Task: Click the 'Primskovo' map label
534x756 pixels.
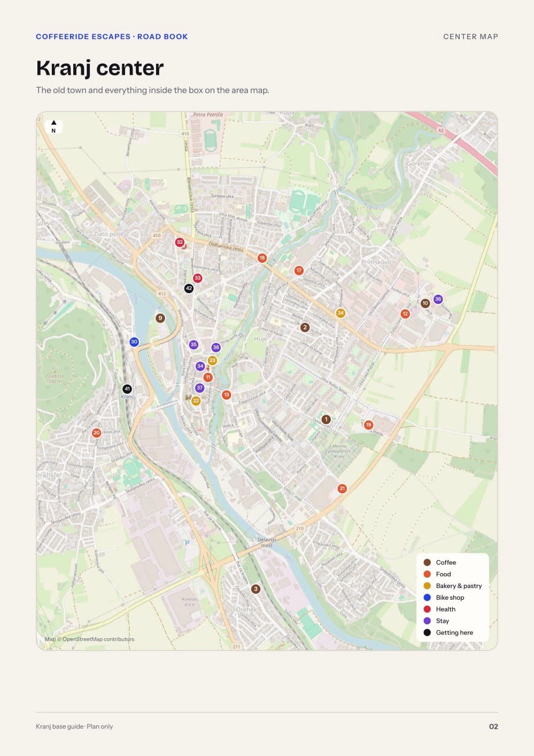Action: coord(376,262)
